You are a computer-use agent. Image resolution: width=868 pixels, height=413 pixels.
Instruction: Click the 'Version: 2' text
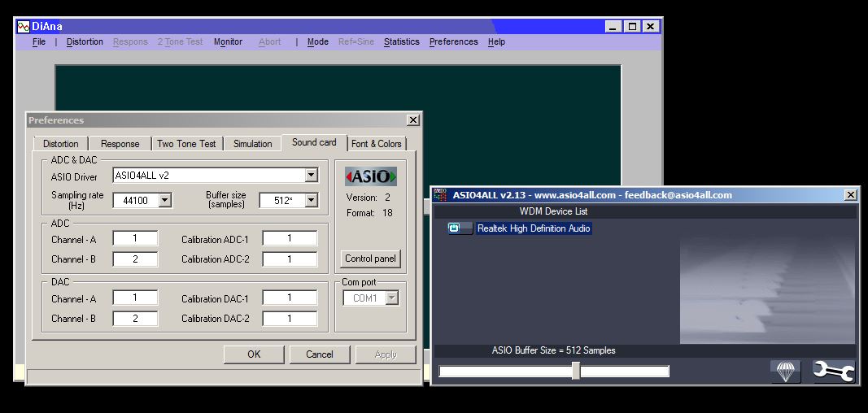pos(369,198)
